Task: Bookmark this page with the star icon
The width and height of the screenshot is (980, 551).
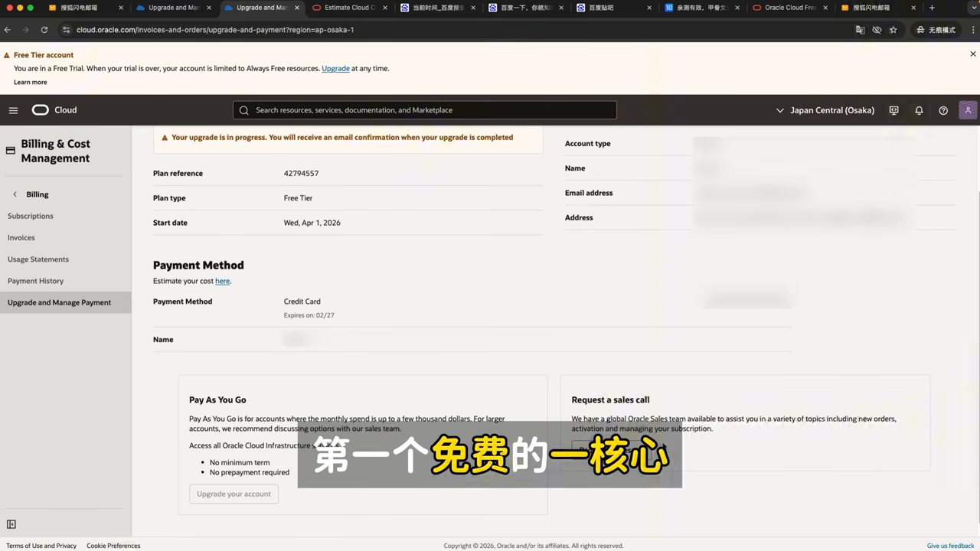Action: [x=893, y=30]
